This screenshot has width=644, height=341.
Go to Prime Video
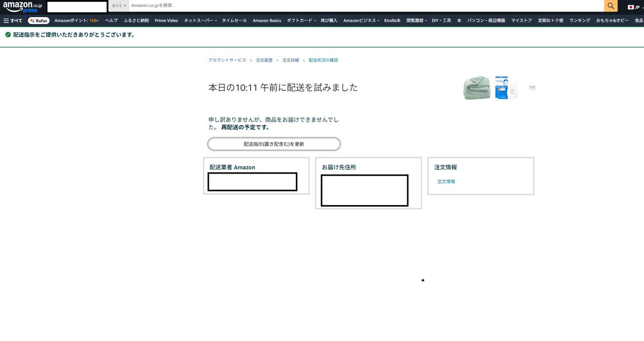[166, 20]
